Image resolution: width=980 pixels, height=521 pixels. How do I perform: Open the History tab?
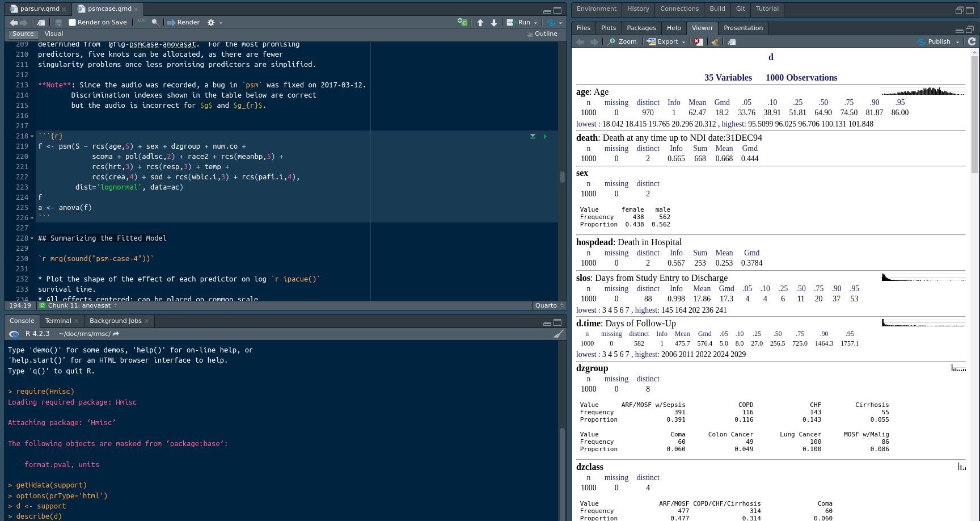click(638, 9)
